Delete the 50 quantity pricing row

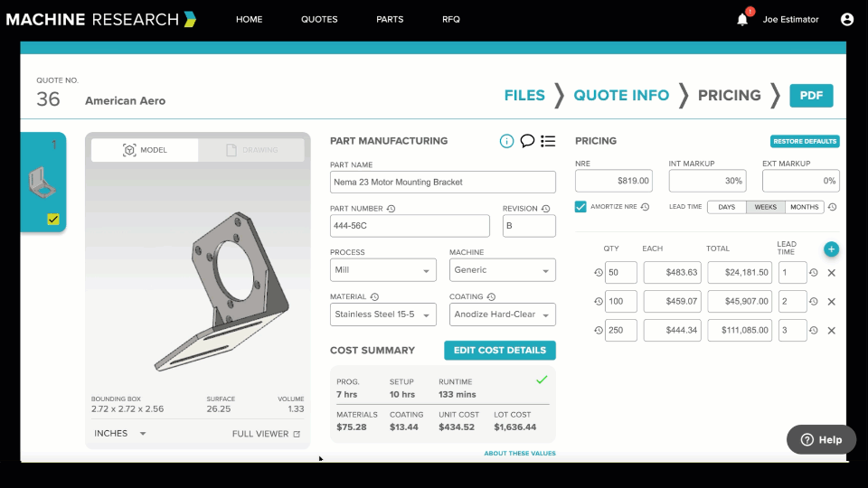pos(831,273)
